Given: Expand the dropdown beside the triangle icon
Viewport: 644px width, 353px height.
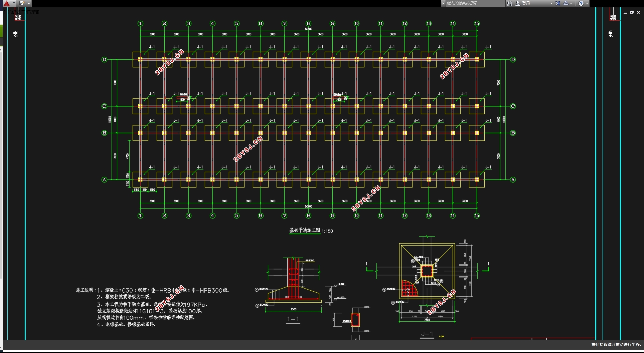Looking at the screenshot, I should [x=571, y=3].
